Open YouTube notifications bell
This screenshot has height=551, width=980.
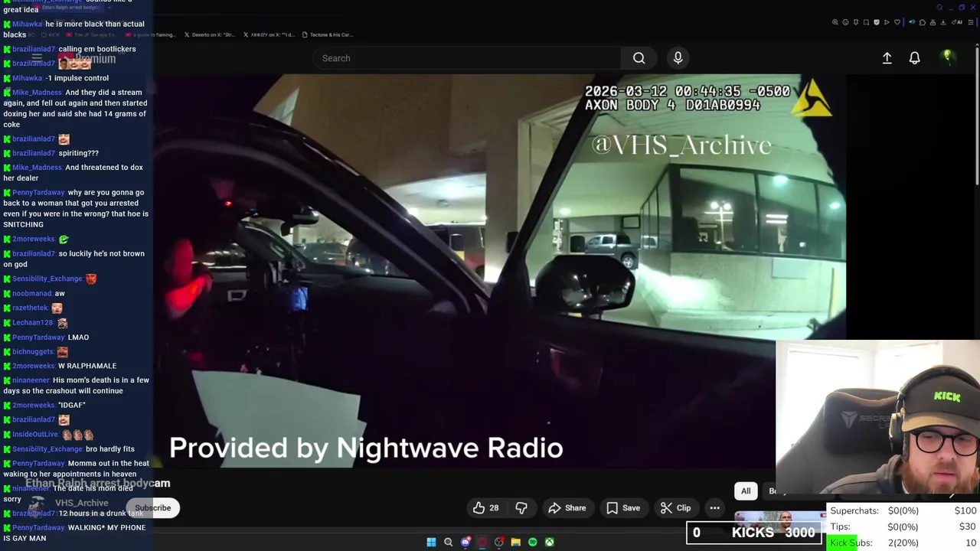click(x=914, y=58)
